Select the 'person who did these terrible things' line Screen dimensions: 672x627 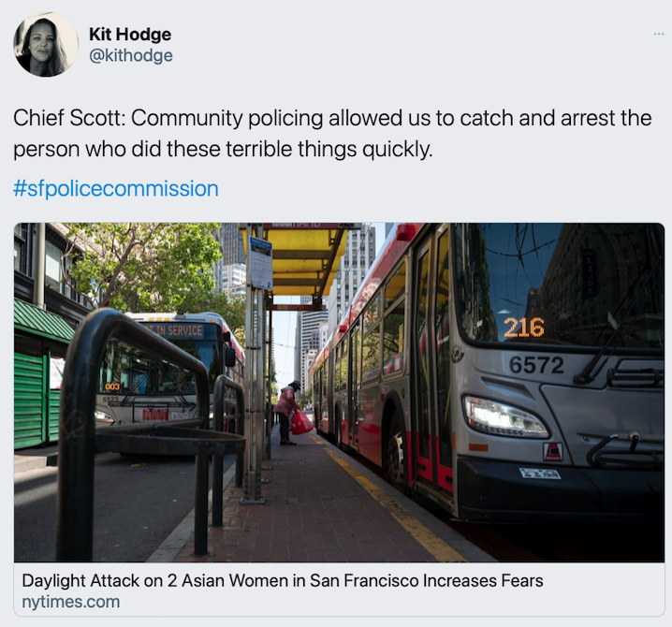[x=223, y=149]
